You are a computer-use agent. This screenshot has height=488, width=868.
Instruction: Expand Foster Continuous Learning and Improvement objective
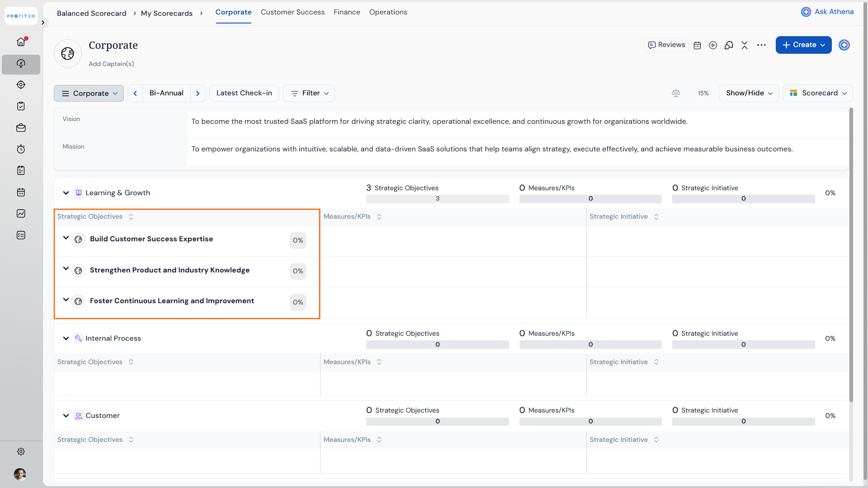[x=66, y=300]
